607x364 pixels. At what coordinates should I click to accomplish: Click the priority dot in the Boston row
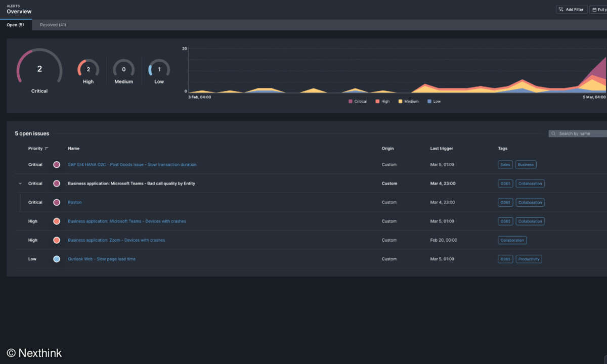click(x=57, y=202)
